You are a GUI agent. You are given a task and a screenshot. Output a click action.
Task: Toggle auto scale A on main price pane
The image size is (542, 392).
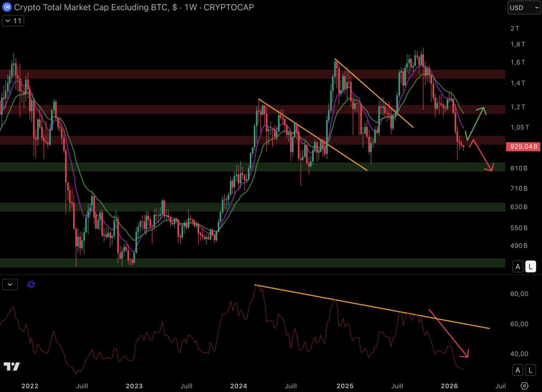coord(518,266)
